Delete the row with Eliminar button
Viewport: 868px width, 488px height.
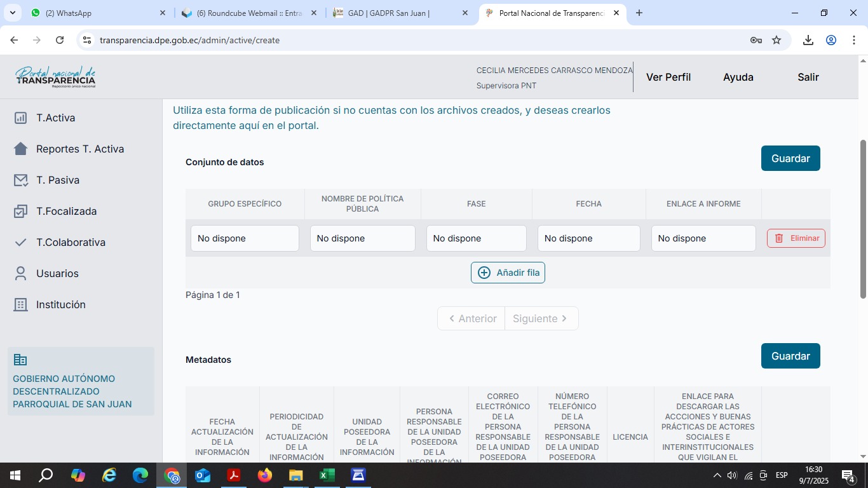(x=796, y=238)
